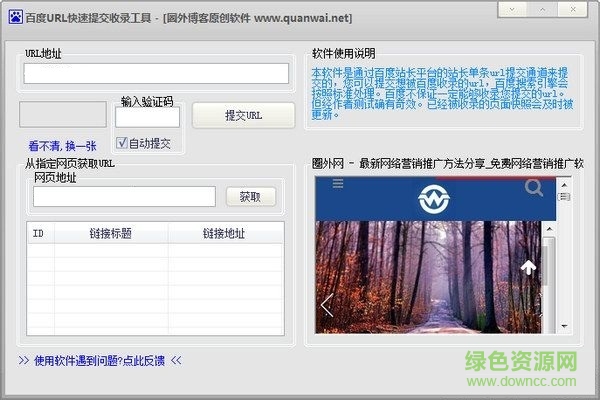This screenshot has height=400, width=600.
Task: Click the blue 软件使用说明 description text
Action: tap(442, 93)
